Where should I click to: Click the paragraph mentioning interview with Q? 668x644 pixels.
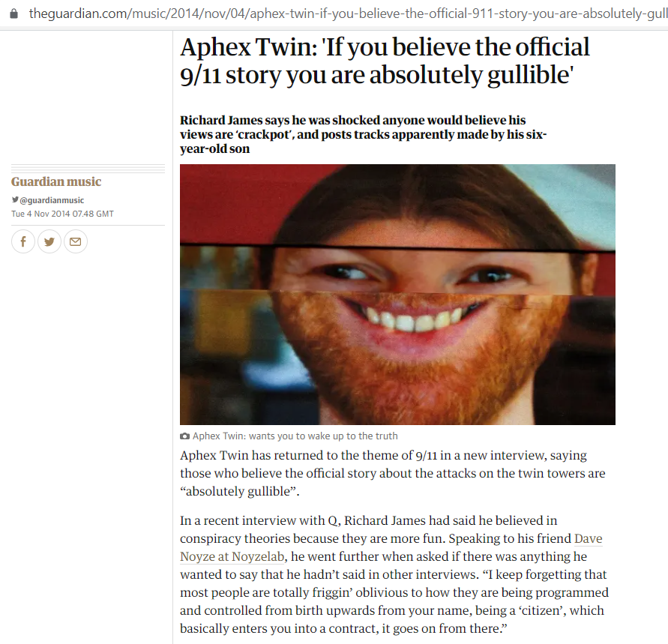pyautogui.click(x=394, y=574)
